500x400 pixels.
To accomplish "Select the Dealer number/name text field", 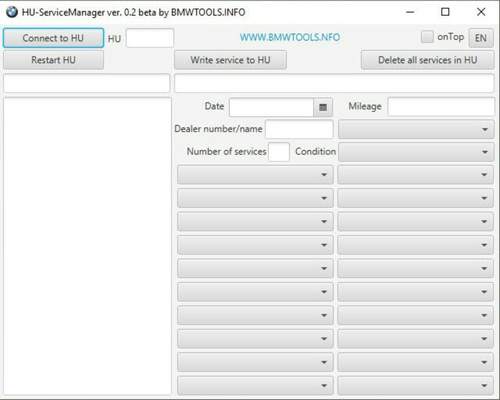I will [299, 129].
